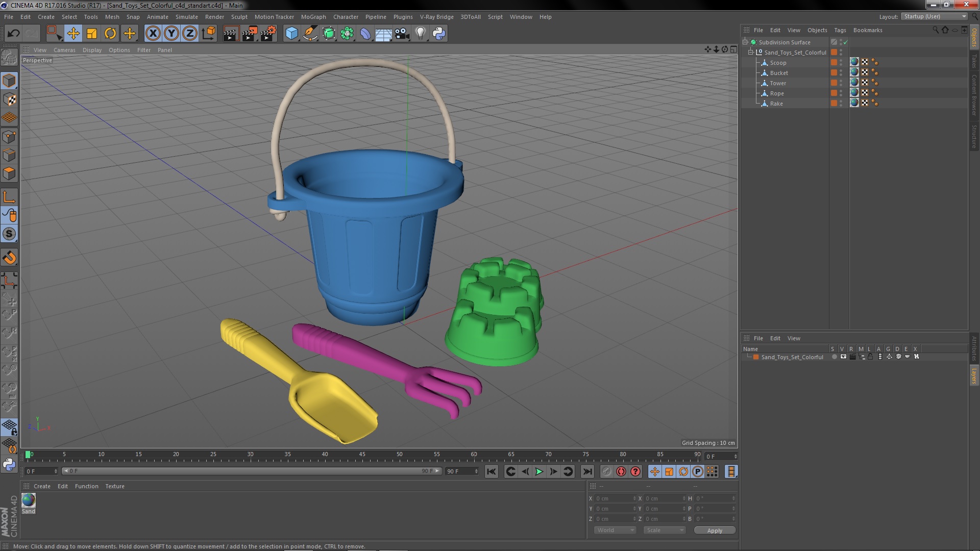Open the Mesh menu

pyautogui.click(x=112, y=17)
